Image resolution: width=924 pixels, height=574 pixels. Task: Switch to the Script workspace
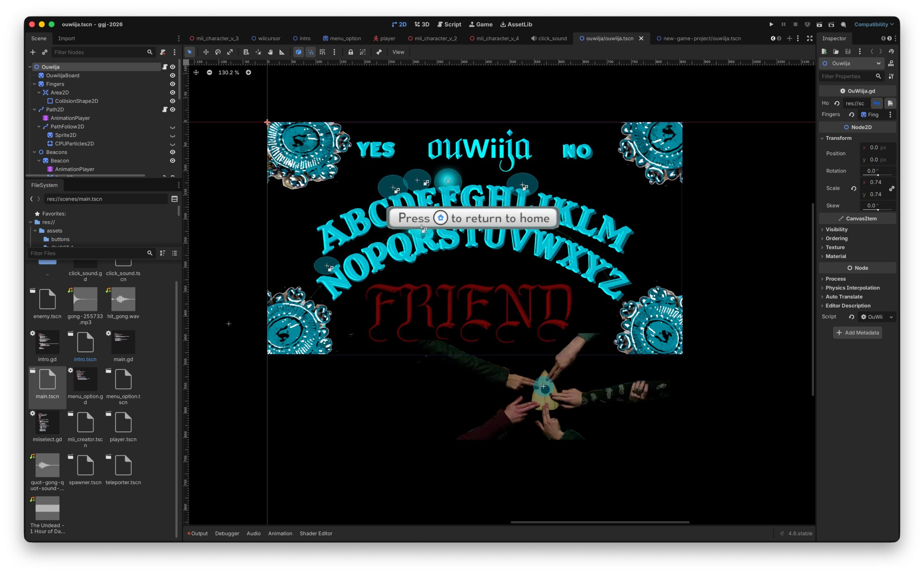coord(449,24)
